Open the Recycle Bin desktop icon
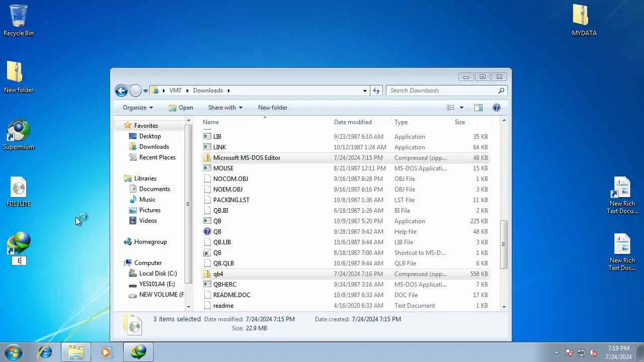The width and height of the screenshot is (644, 362). (19, 21)
